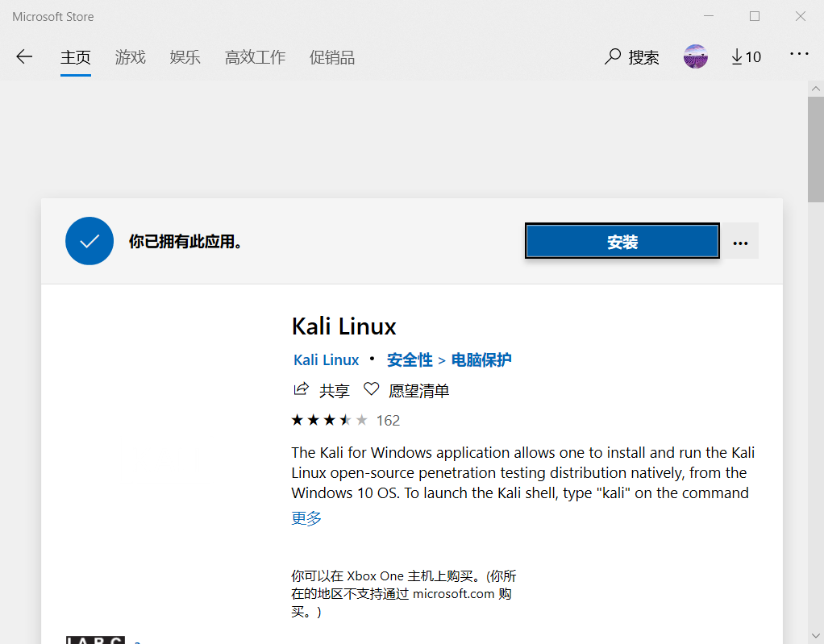
Task: Switch to the 娱乐 tab
Action: 185,57
